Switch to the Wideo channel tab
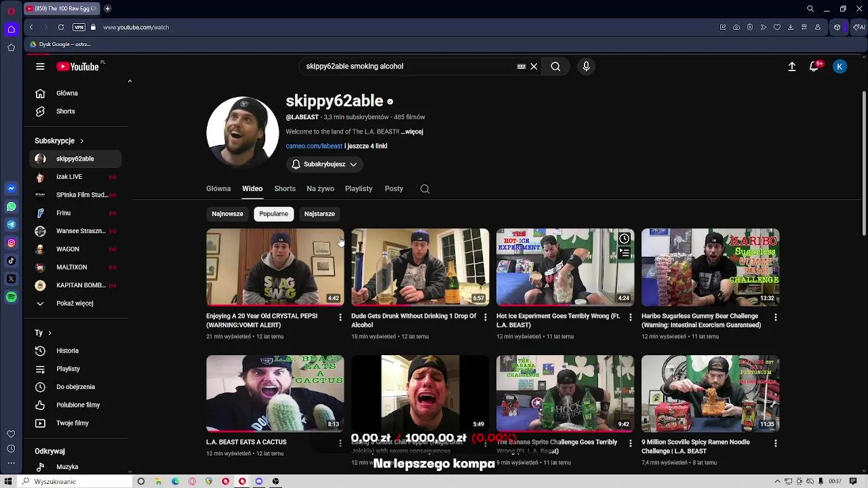The width and height of the screenshot is (868, 488). pos(252,189)
